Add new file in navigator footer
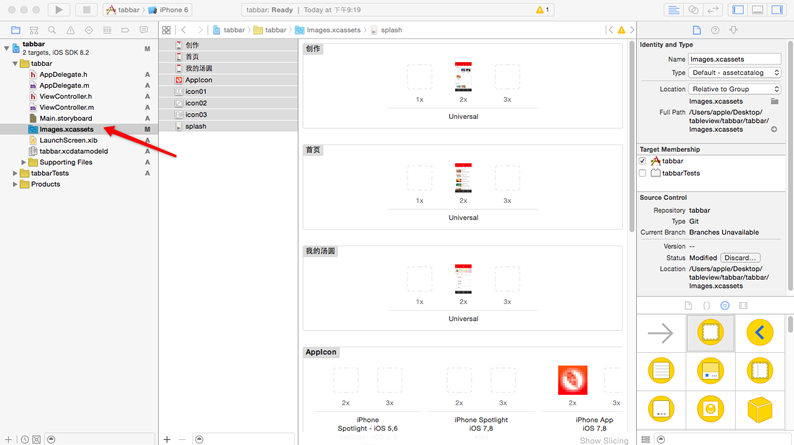Screen dimensions: 794x445 coord(8,439)
